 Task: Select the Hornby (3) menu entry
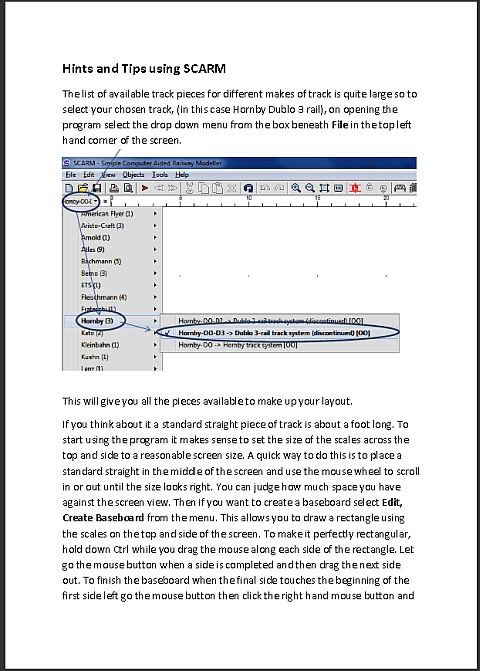pyautogui.click(x=113, y=321)
